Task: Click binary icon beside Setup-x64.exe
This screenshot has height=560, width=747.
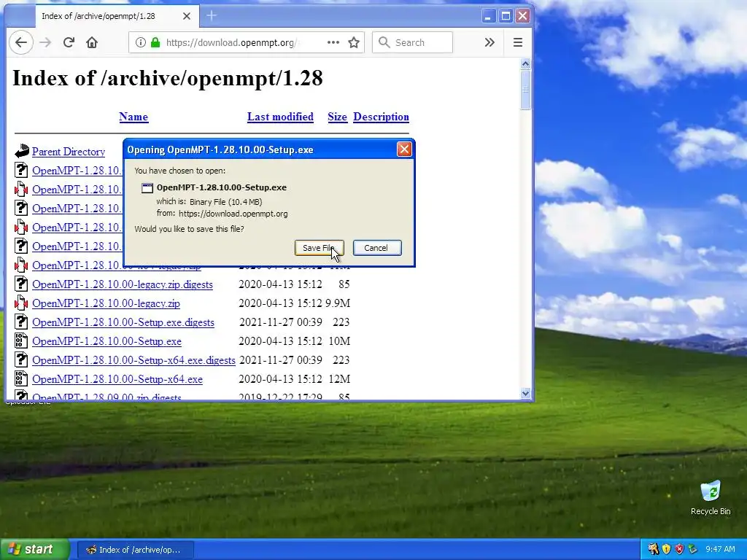Action: [21, 378]
